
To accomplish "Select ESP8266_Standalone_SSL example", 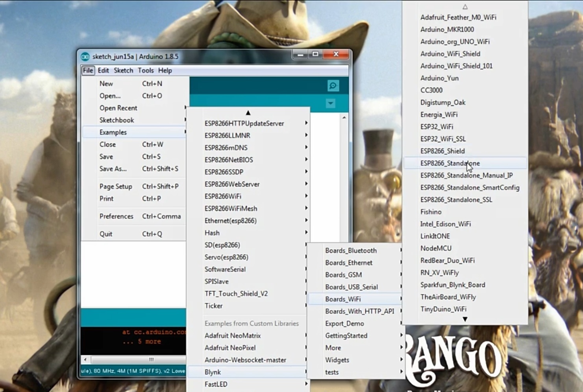I will pos(465,200).
